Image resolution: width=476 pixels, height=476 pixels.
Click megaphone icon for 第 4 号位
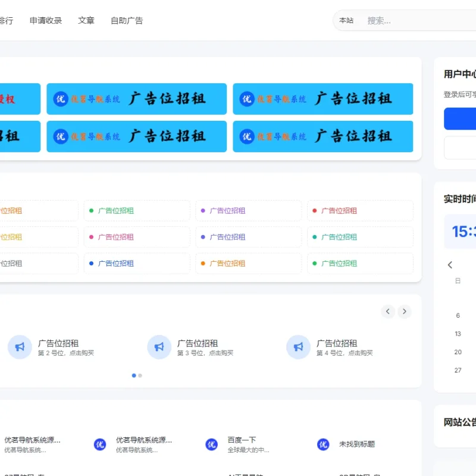point(299,347)
